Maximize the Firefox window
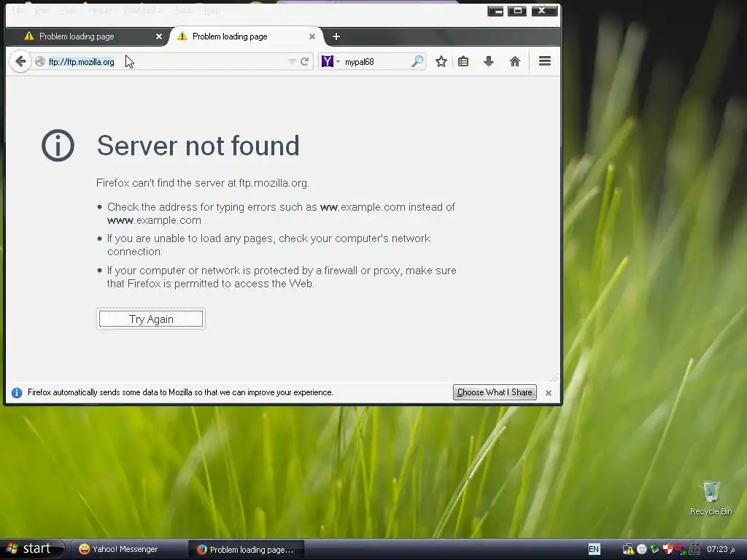747x560 pixels. [x=517, y=10]
